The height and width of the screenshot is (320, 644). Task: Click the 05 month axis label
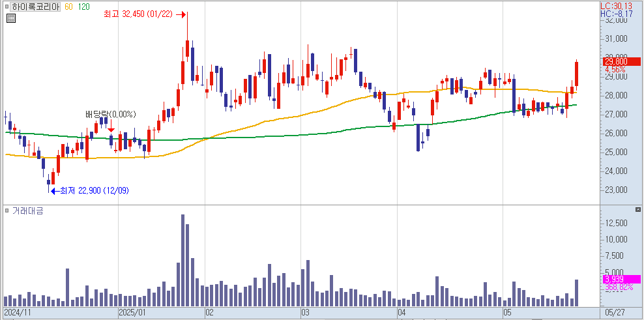[x=508, y=313]
